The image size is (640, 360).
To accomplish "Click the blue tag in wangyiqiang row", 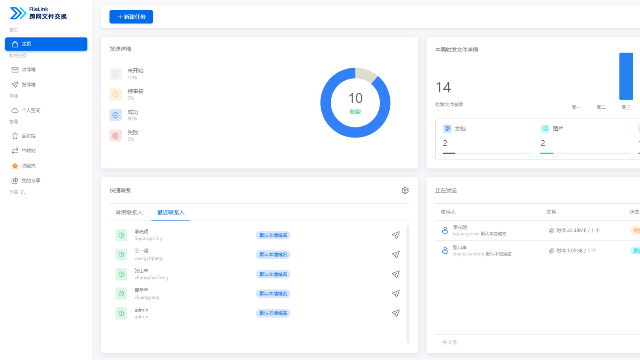I will pos(273,255).
